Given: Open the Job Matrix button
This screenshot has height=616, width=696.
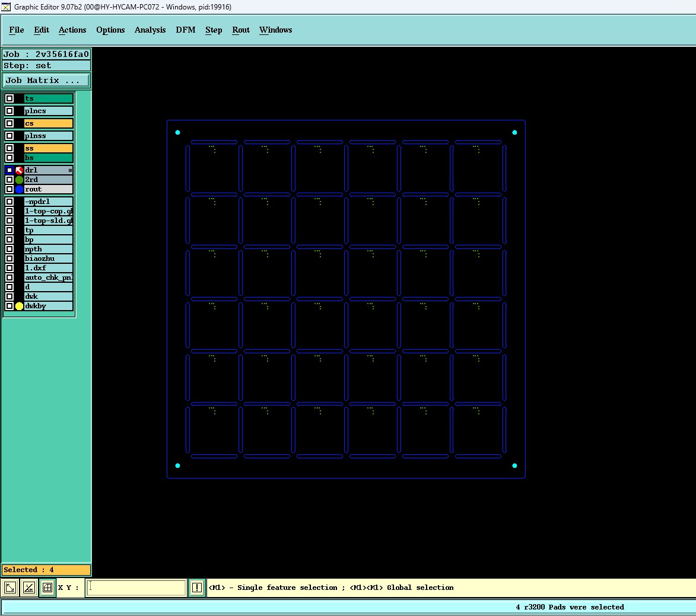Looking at the screenshot, I should [x=46, y=80].
